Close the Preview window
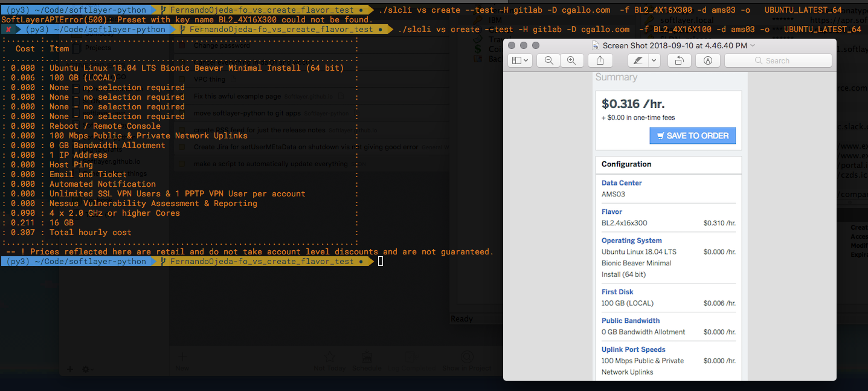The image size is (868, 391). (x=512, y=46)
